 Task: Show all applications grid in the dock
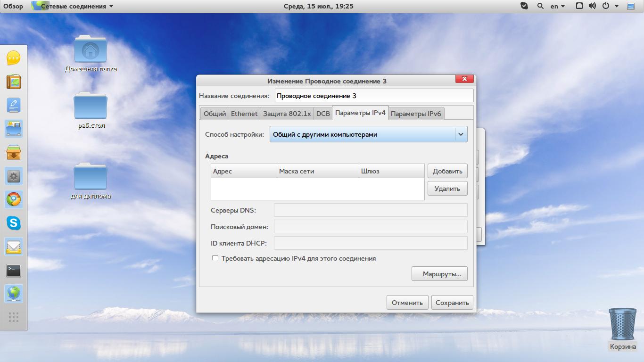click(x=14, y=317)
